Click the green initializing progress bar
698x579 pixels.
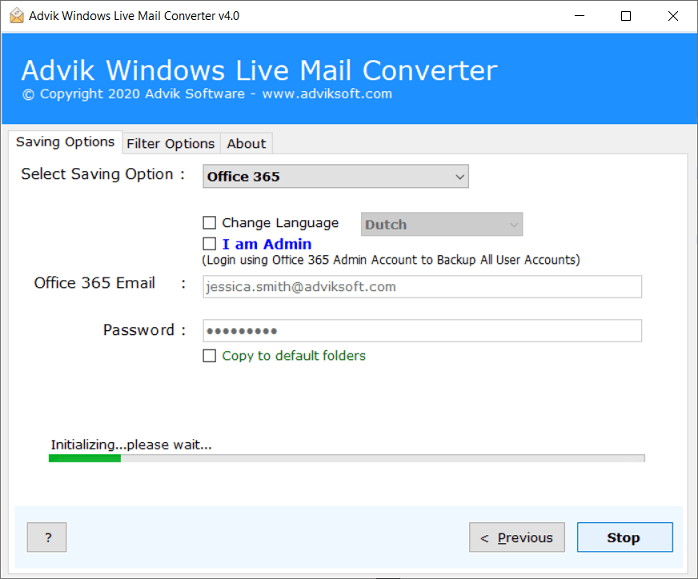[x=346, y=458]
